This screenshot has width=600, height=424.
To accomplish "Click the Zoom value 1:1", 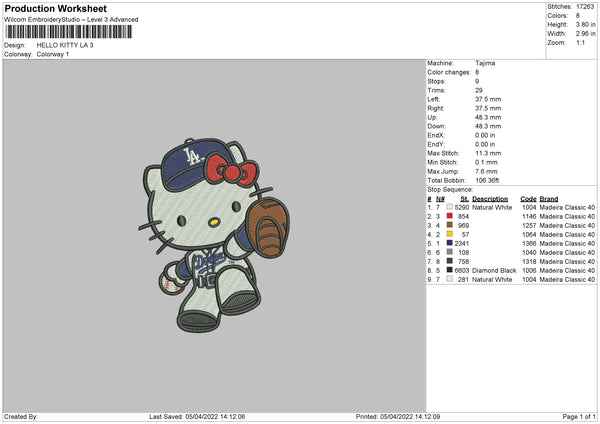I will (580, 42).
